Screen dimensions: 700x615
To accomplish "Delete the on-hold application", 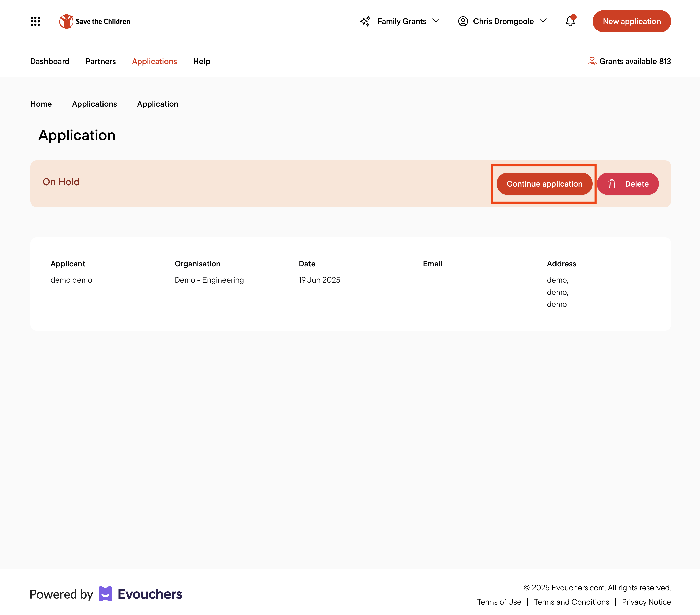I will click(x=628, y=184).
